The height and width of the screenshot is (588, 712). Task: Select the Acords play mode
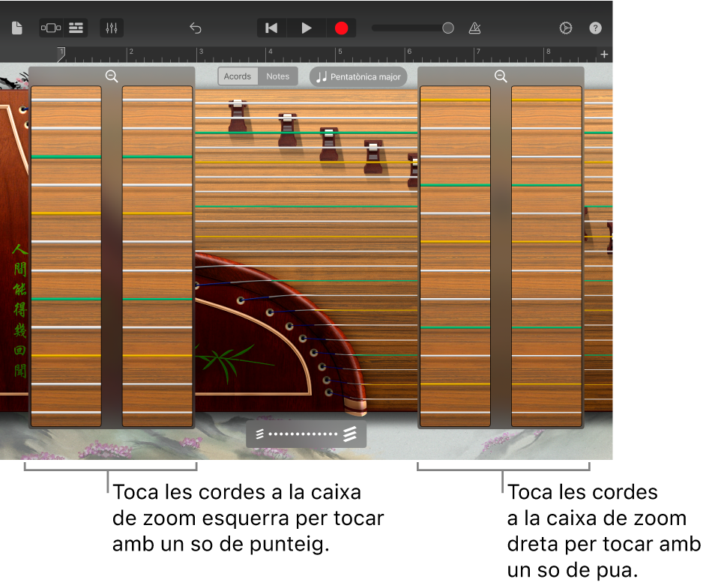coord(238,76)
